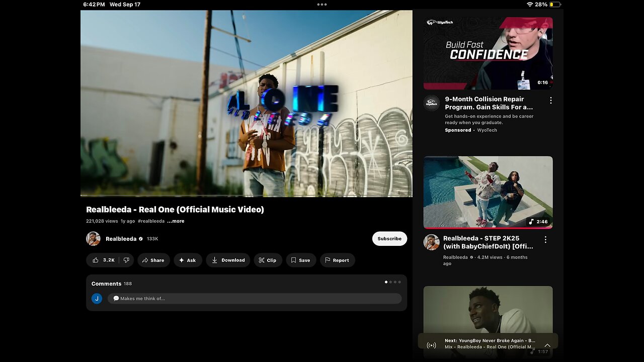Screen dimensions: 644x362
Task: Create a Clip of the video
Action: (268, 260)
